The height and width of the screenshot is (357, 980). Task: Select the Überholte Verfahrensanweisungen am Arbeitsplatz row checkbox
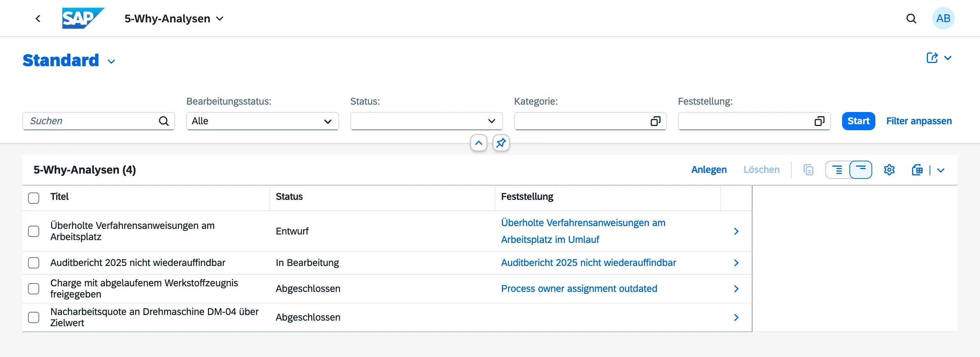(34, 231)
